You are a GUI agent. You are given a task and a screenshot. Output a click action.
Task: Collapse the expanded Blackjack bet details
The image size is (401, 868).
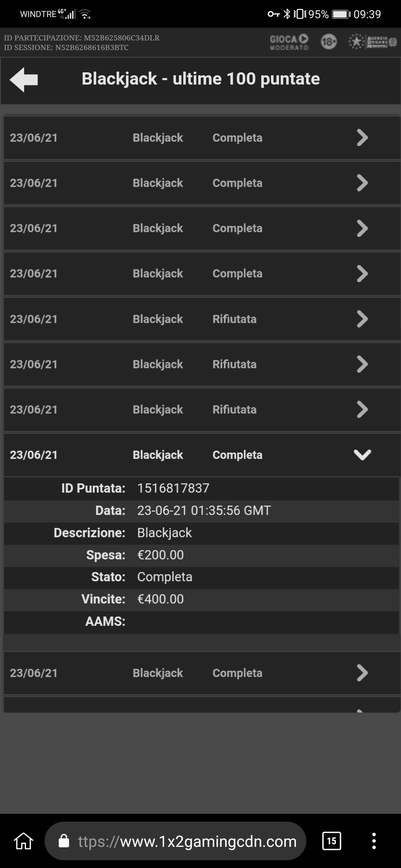[362, 455]
